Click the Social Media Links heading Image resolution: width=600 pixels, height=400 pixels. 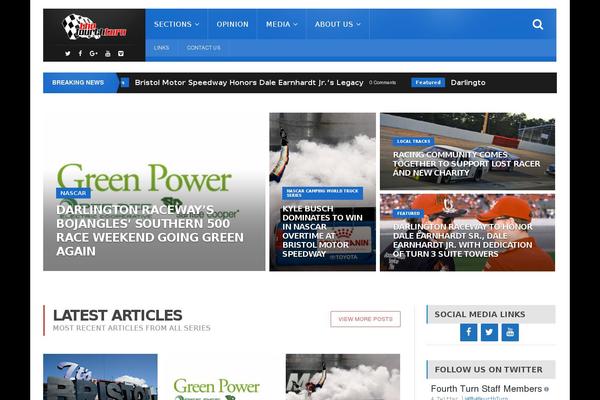(x=480, y=314)
